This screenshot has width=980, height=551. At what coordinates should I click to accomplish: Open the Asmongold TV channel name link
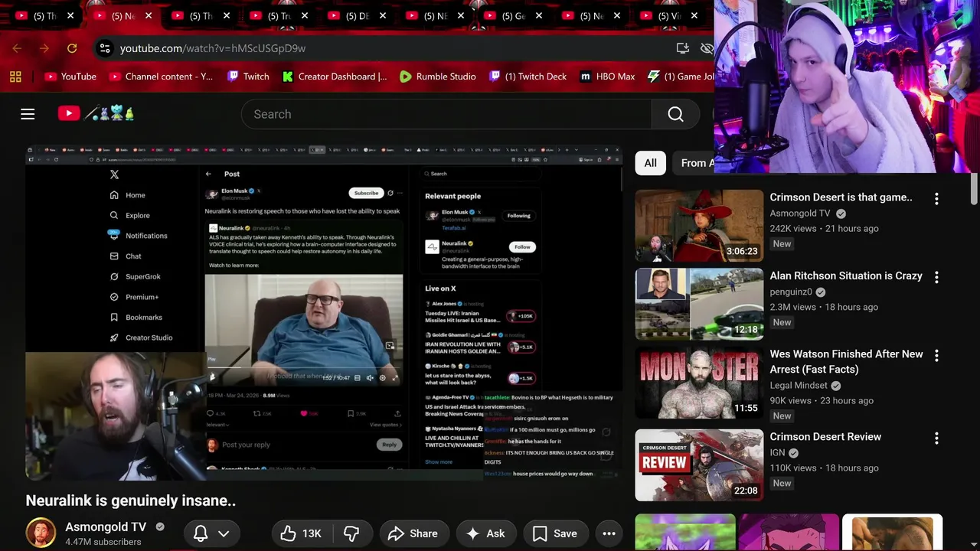[x=106, y=527]
